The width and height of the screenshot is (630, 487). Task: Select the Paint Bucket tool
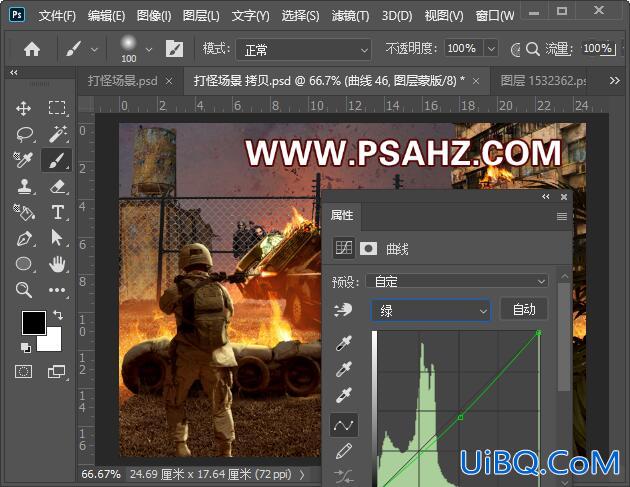point(24,212)
